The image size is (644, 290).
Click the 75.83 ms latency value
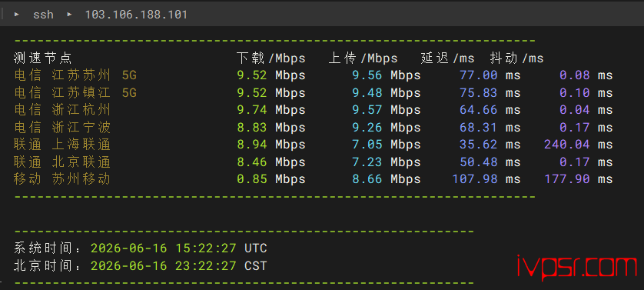(x=490, y=92)
